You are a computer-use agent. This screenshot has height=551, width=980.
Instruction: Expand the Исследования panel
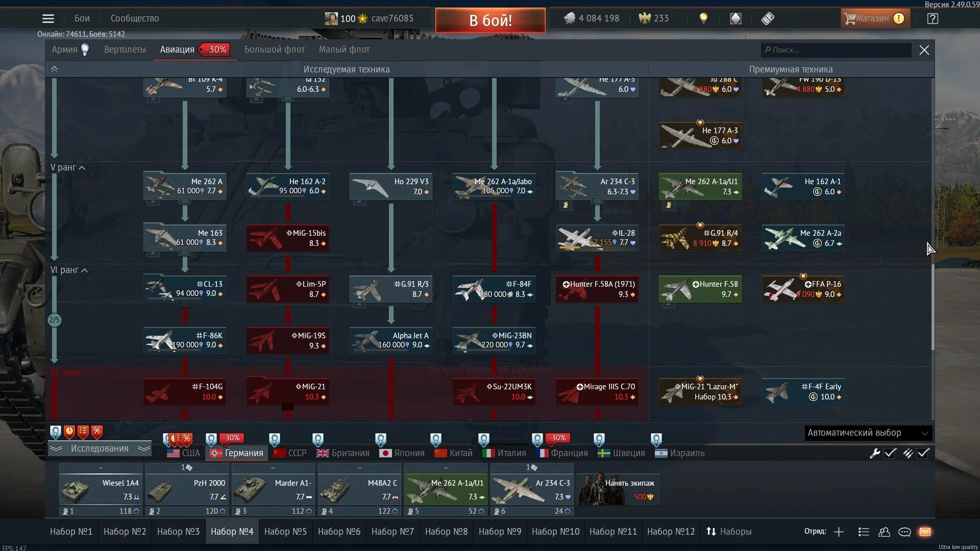pyautogui.click(x=100, y=448)
